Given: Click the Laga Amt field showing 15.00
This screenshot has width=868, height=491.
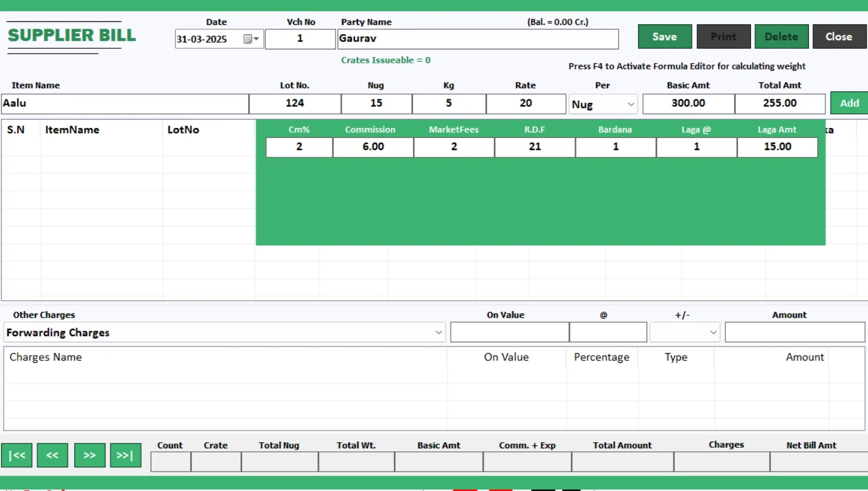Looking at the screenshot, I should [778, 147].
